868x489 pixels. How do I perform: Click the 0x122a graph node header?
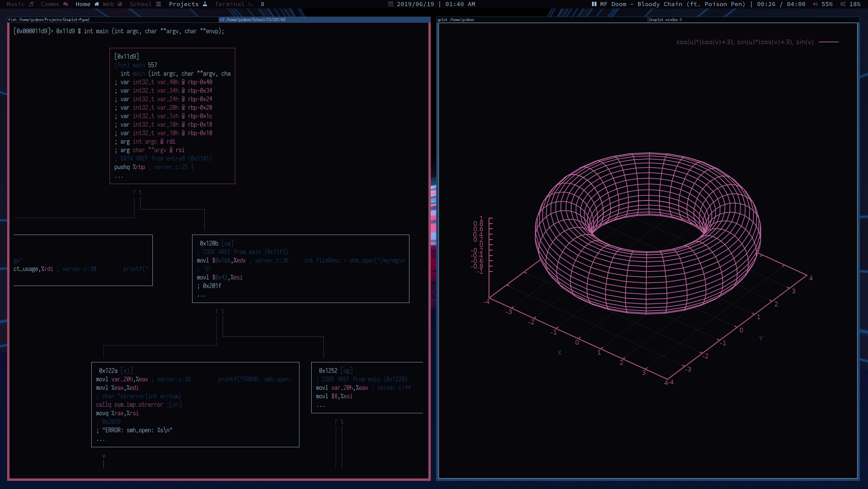[108, 370]
